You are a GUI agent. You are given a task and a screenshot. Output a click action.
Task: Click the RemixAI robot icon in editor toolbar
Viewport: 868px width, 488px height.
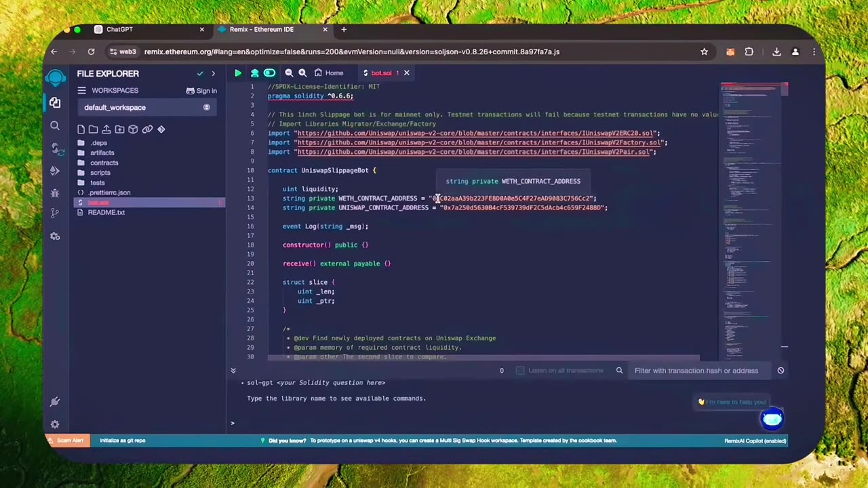tap(254, 73)
